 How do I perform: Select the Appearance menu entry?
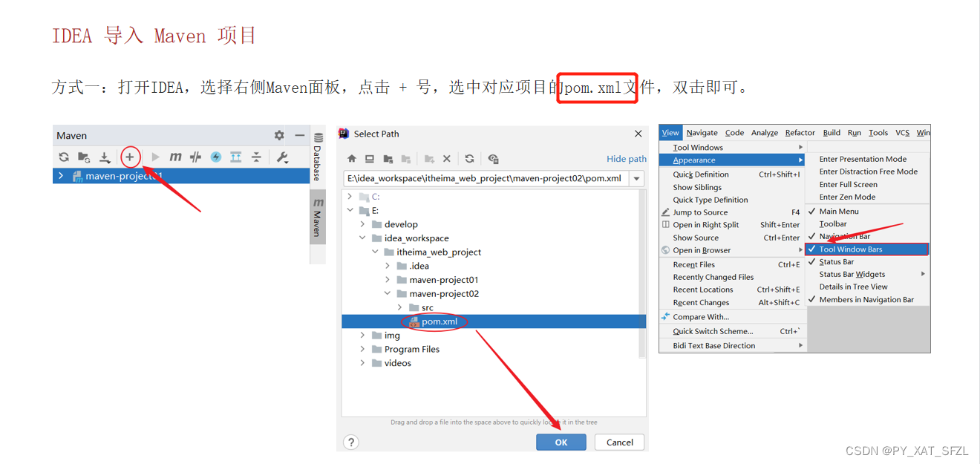coord(732,160)
